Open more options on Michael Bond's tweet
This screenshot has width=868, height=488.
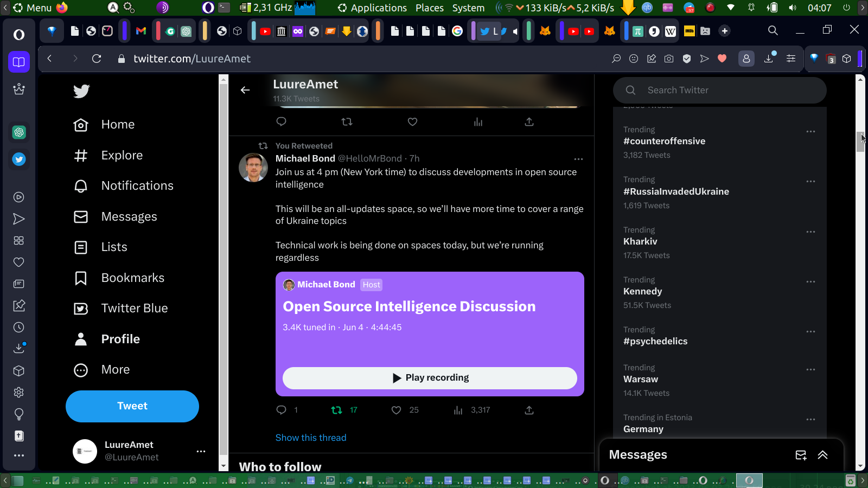click(579, 159)
